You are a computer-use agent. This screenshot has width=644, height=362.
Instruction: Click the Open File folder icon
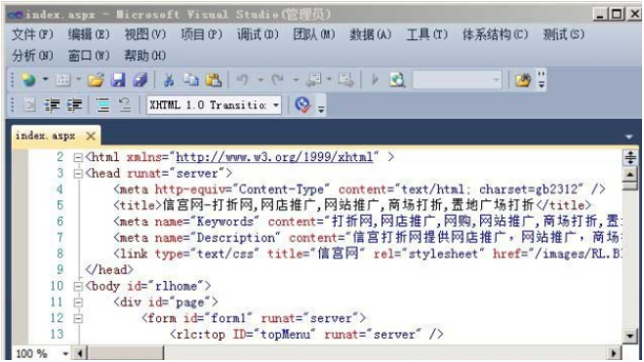[x=96, y=80]
